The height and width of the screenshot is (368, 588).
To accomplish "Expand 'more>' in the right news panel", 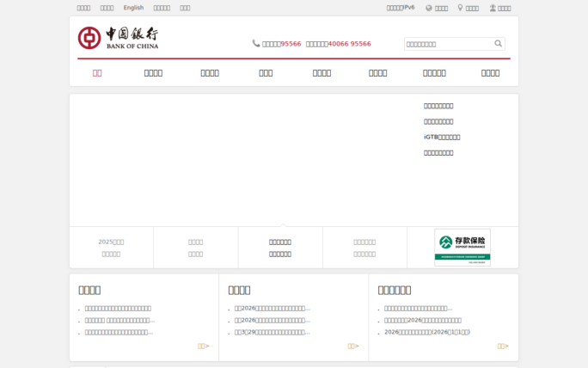I will 502,346.
